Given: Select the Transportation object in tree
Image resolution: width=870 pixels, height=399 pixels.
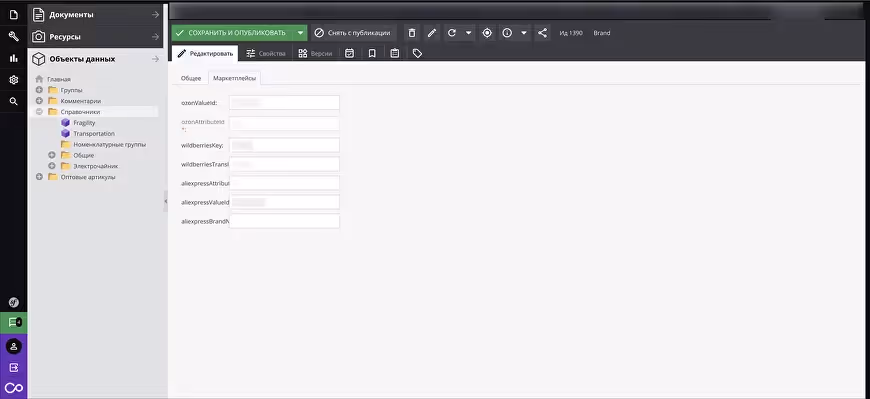Looking at the screenshot, I should [x=94, y=134].
